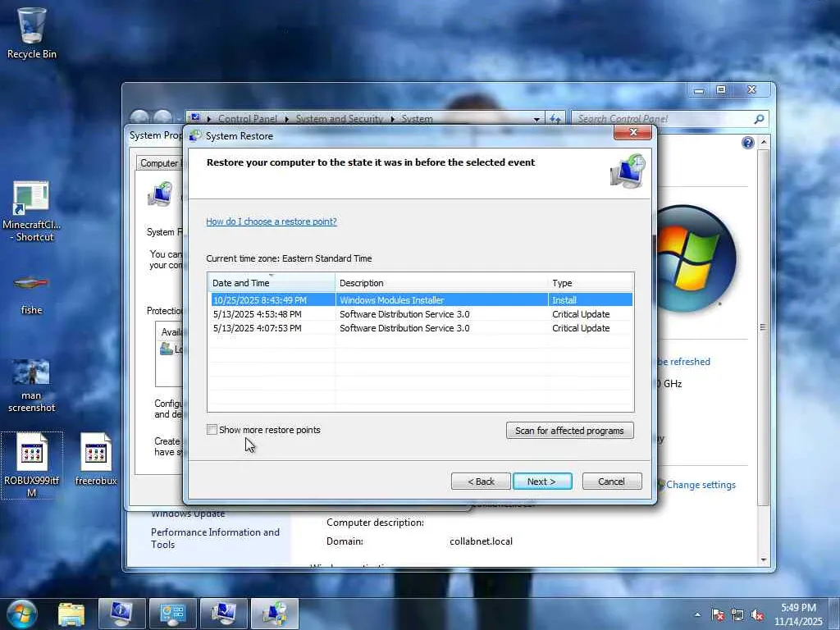Click the Forward arrow in Control Panel
840x630 pixels.
click(163, 116)
